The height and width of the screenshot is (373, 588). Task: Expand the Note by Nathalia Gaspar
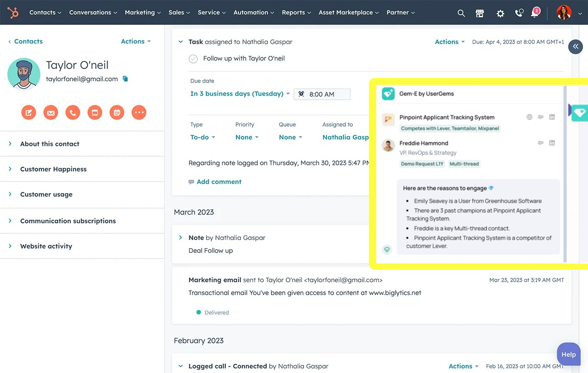click(x=181, y=238)
